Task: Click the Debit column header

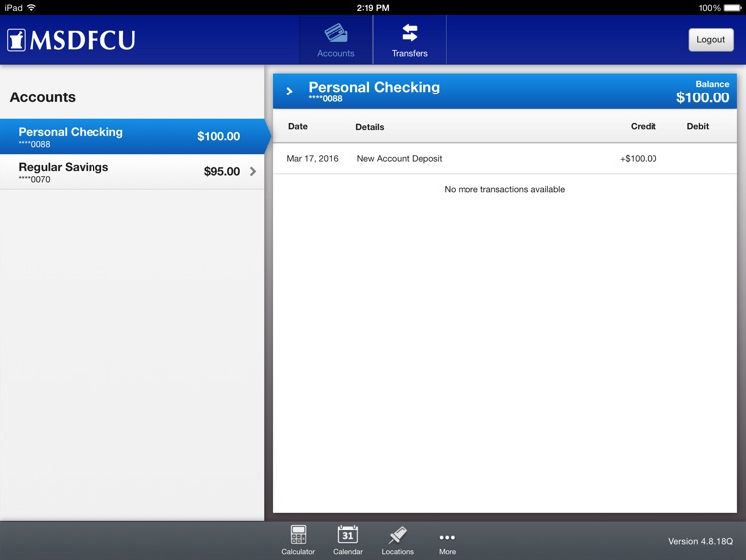Action: (x=698, y=126)
